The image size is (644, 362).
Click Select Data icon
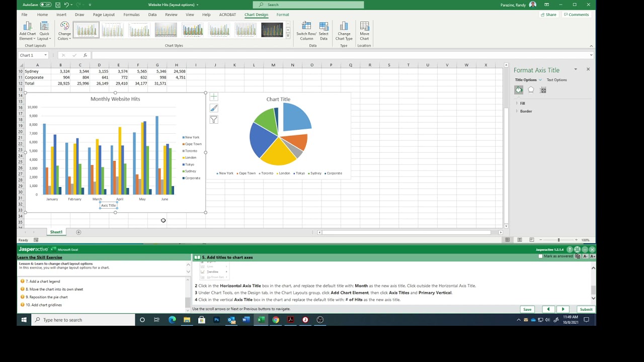(324, 31)
